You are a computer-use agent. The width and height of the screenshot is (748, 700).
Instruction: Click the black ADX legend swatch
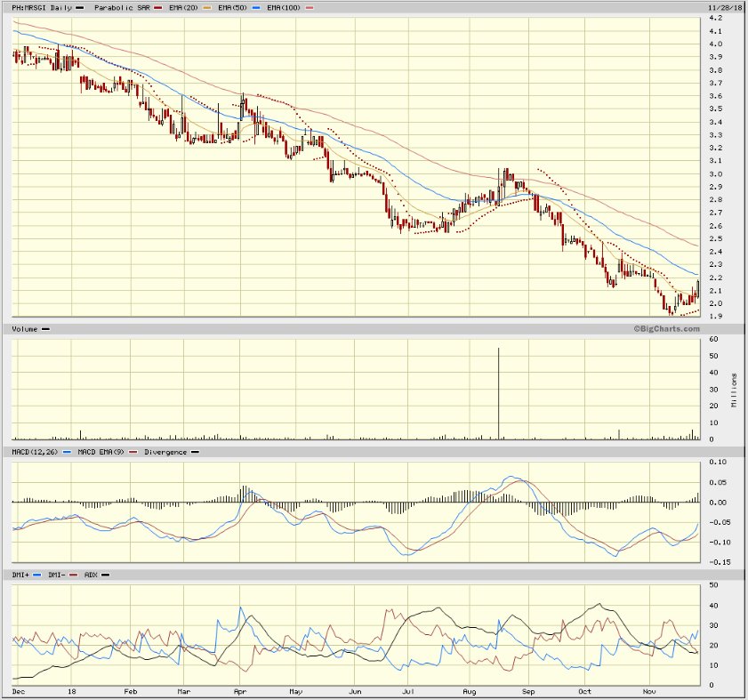coord(106,575)
